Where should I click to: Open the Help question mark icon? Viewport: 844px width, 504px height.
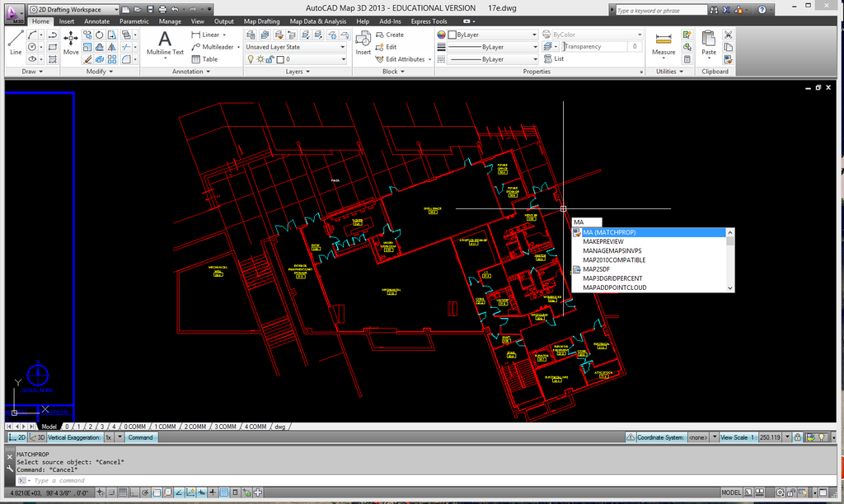[x=762, y=10]
